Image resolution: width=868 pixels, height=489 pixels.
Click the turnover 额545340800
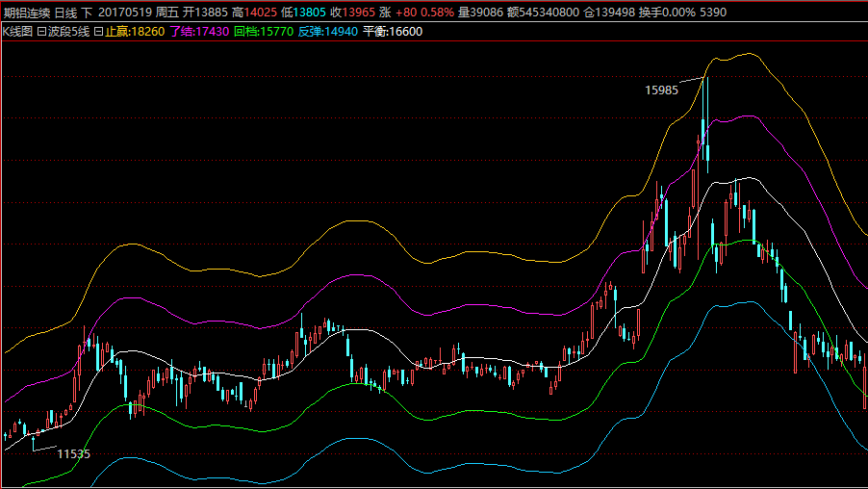click(543, 13)
